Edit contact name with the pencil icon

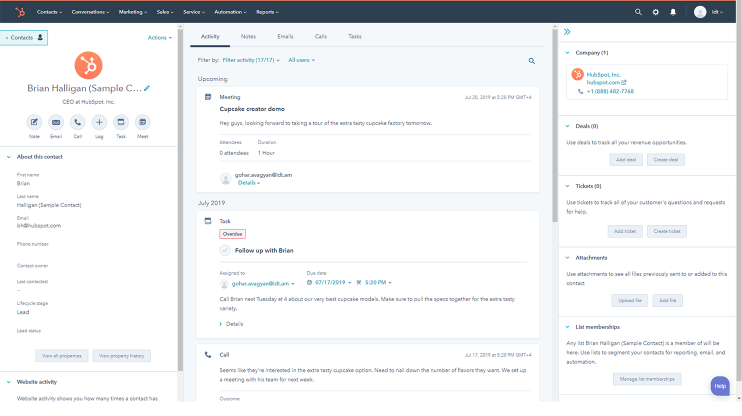coord(147,88)
